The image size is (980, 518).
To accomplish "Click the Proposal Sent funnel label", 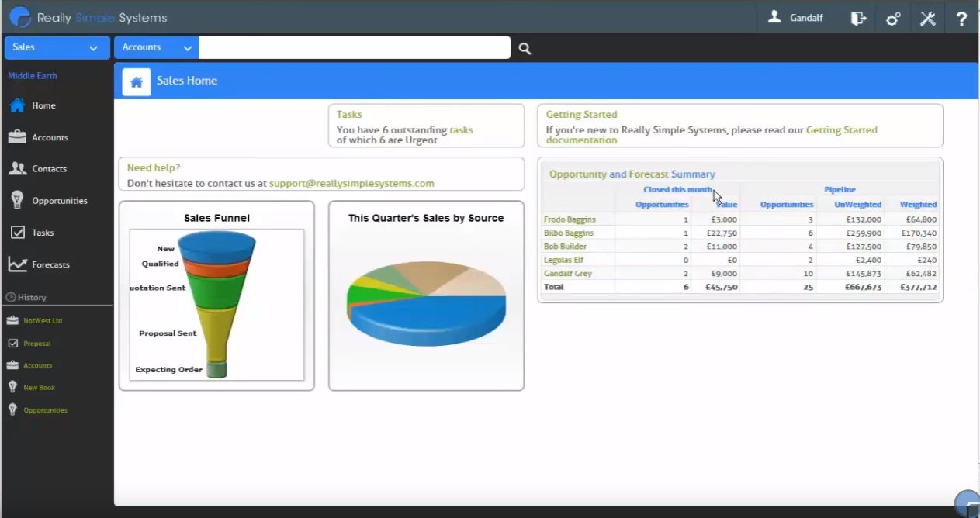I will point(168,333).
